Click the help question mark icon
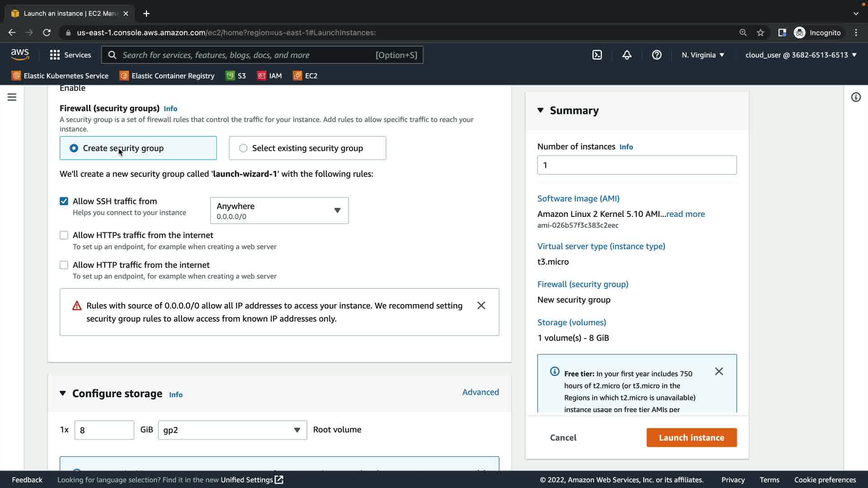 click(x=656, y=55)
